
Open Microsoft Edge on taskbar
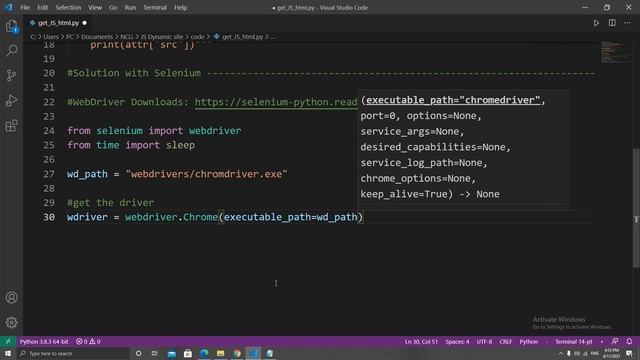pyautogui.click(x=204, y=353)
